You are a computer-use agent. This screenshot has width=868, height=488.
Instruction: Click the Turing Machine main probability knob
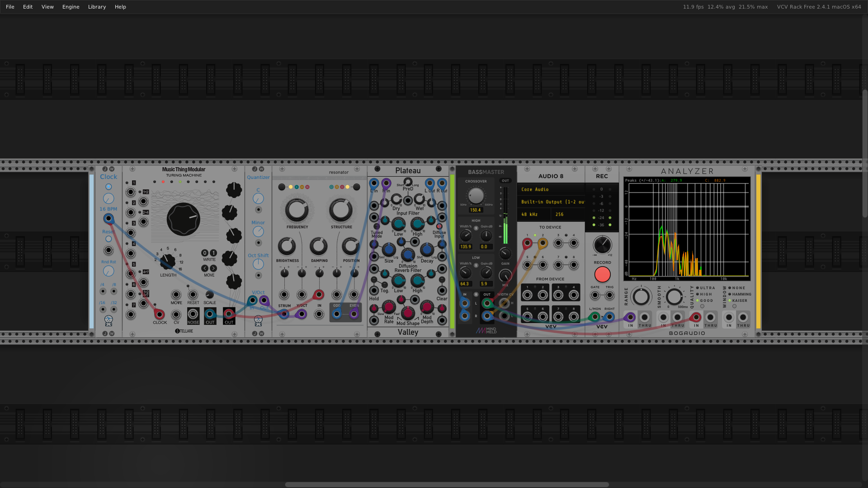click(x=183, y=219)
